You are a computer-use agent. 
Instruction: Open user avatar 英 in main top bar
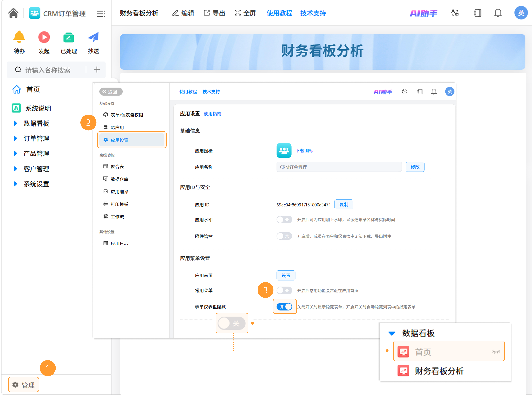pyautogui.click(x=521, y=13)
